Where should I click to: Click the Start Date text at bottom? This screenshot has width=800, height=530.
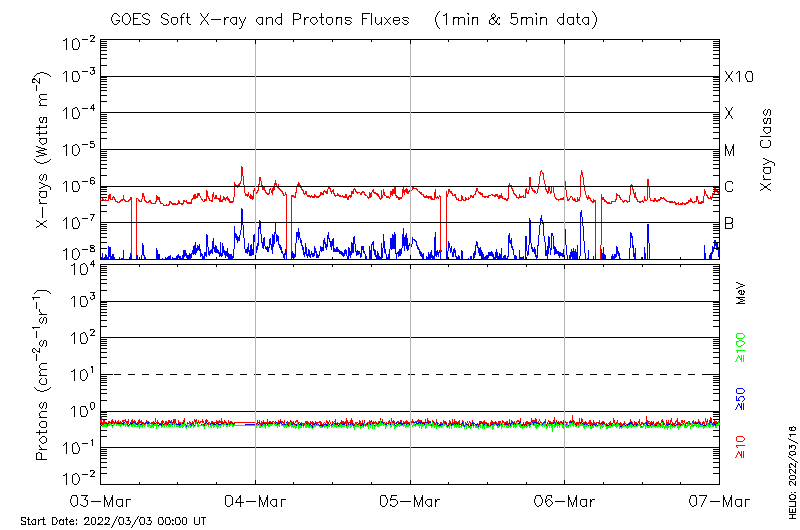point(113,521)
